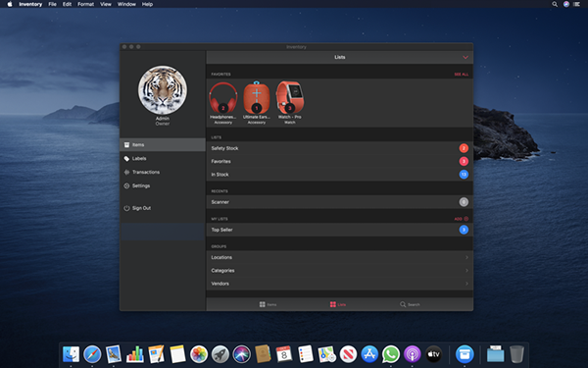The height and width of the screenshot is (368, 588).
Task: Open Podcasts from the Dock
Action: (413, 354)
